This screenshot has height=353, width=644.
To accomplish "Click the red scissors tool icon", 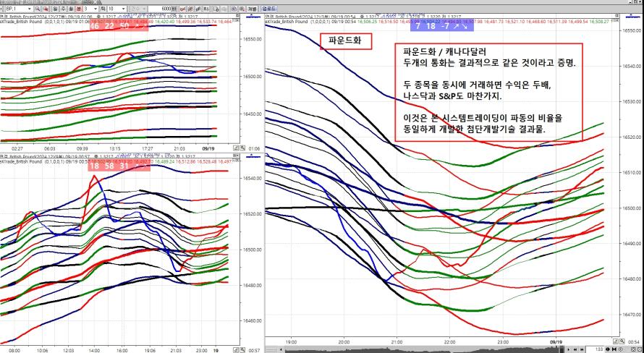I will pyautogui.click(x=182, y=9).
